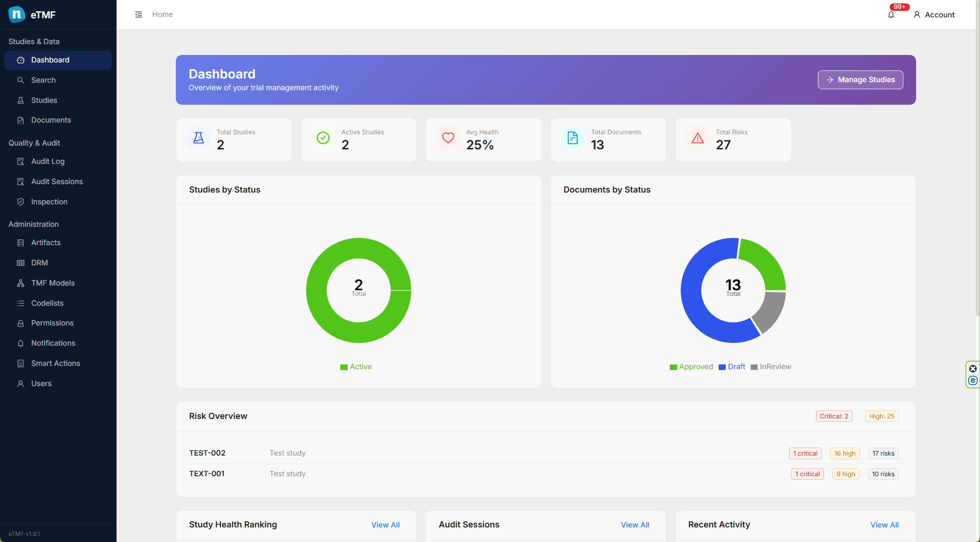This screenshot has width=980, height=542.
Task: Click the Manage Studies button
Action: tap(860, 80)
